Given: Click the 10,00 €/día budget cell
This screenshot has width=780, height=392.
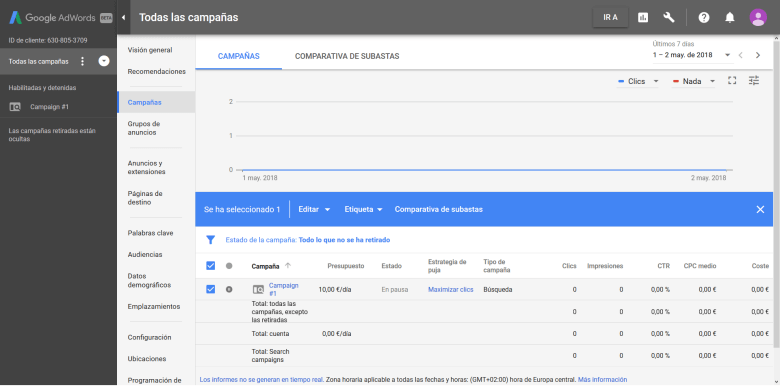Looking at the screenshot, I should (x=335, y=290).
